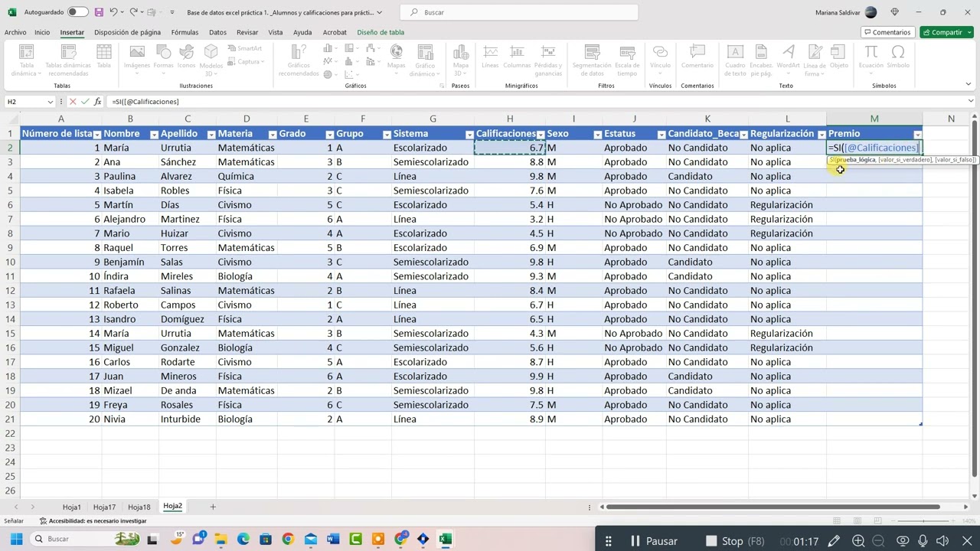Collapse the ribbon with the chevron

coord(969,85)
